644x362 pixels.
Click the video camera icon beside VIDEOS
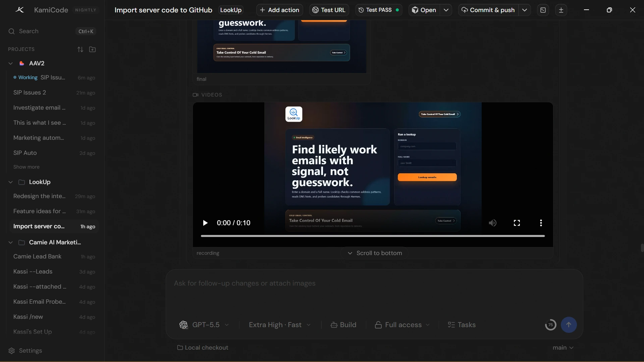[x=196, y=95]
